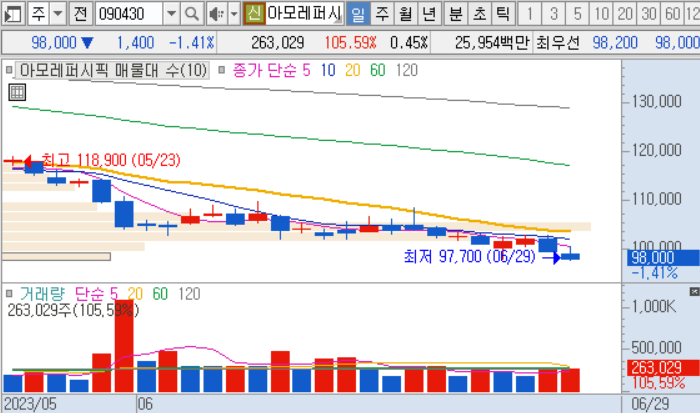
Task: Click the 06/29 date label
Action: click(x=650, y=404)
